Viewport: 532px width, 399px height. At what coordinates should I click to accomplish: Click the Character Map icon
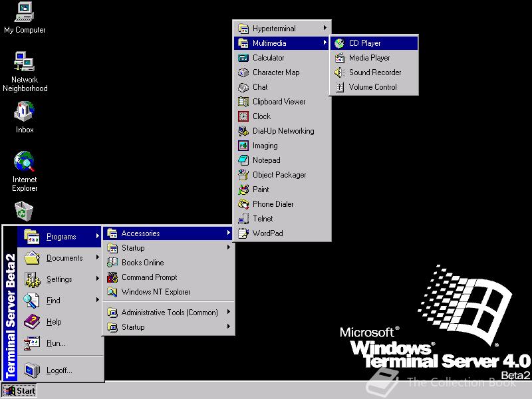coord(243,72)
